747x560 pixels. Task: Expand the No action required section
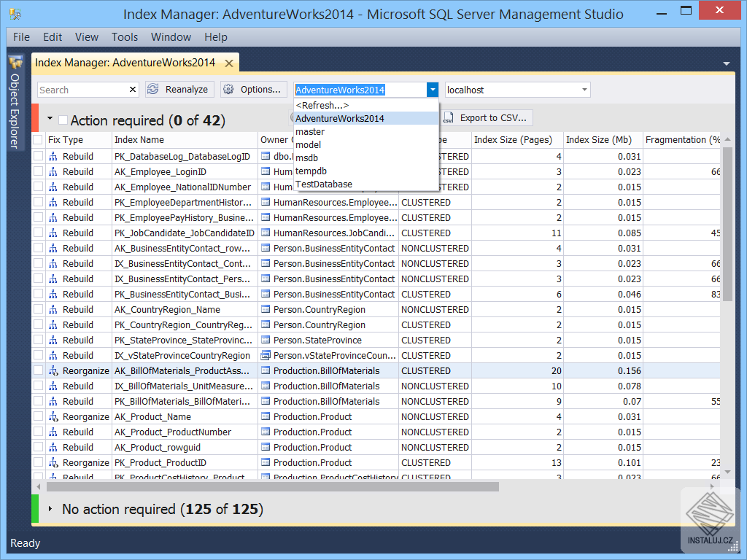pos(49,509)
